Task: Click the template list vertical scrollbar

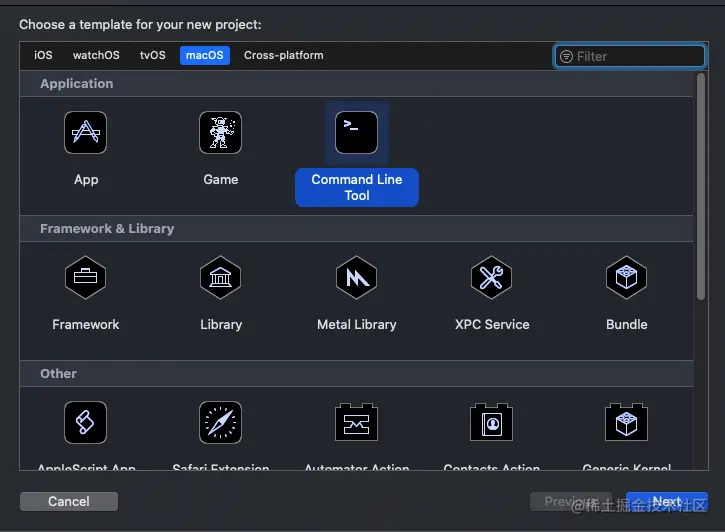Action: (x=701, y=187)
